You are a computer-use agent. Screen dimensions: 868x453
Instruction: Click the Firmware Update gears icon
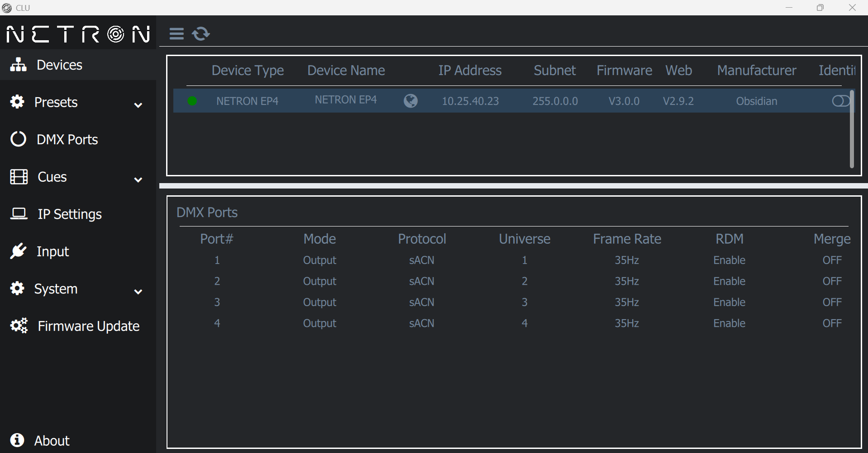19,326
